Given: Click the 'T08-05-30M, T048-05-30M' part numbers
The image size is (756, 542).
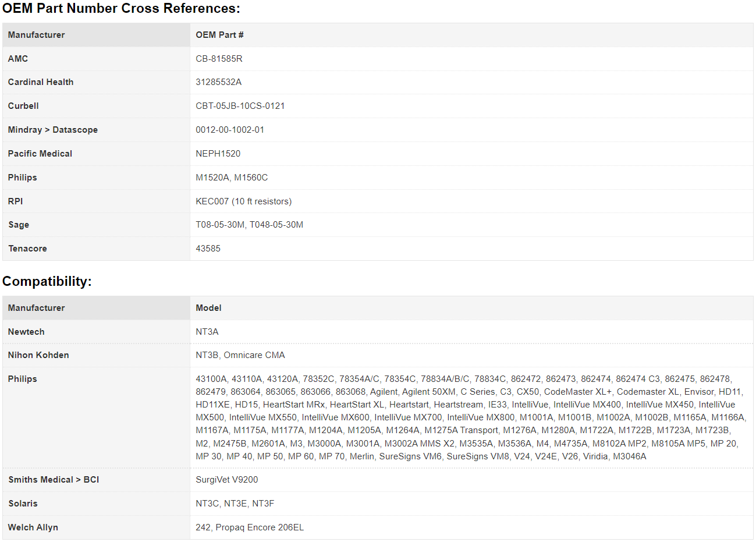Looking at the screenshot, I should 249,225.
